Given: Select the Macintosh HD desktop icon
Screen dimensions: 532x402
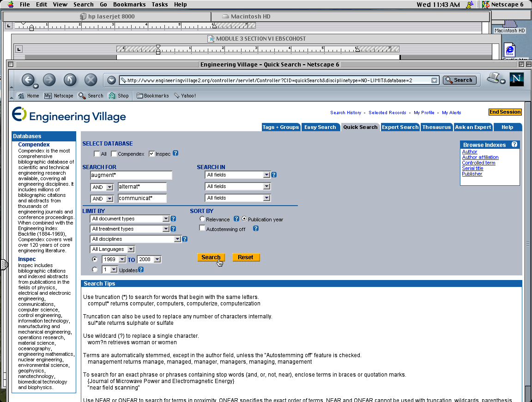Looking at the screenshot, I should click(x=510, y=26).
